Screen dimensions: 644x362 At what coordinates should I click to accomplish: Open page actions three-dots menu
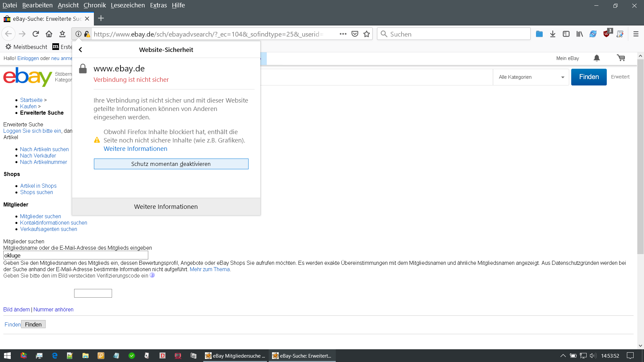pyautogui.click(x=343, y=34)
